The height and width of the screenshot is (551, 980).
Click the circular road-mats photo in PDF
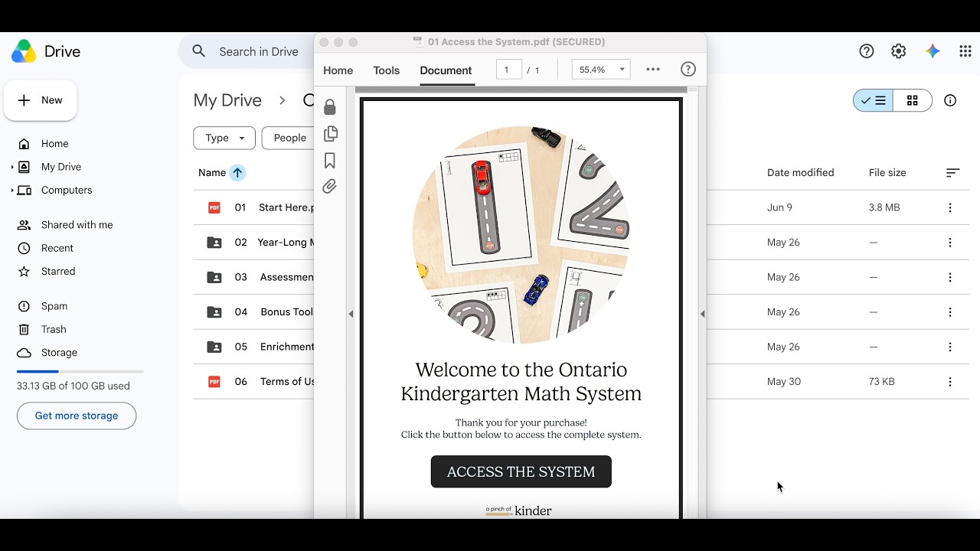pyautogui.click(x=521, y=234)
